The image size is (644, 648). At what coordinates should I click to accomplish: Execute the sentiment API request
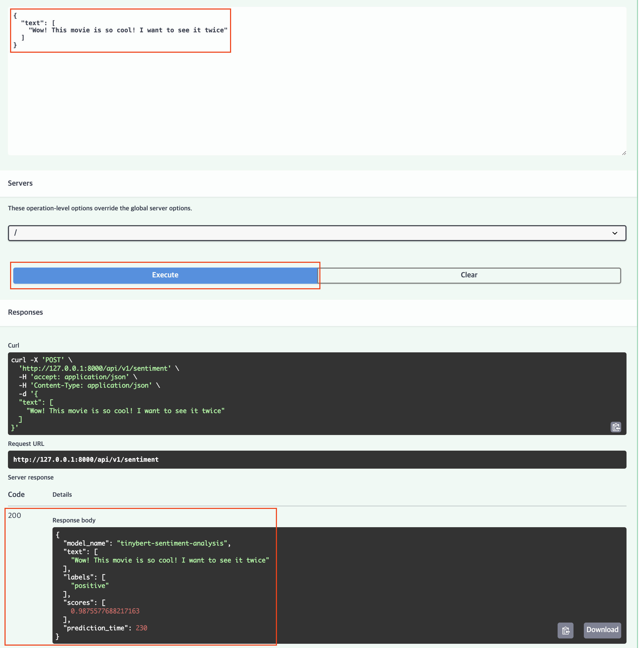pos(165,275)
